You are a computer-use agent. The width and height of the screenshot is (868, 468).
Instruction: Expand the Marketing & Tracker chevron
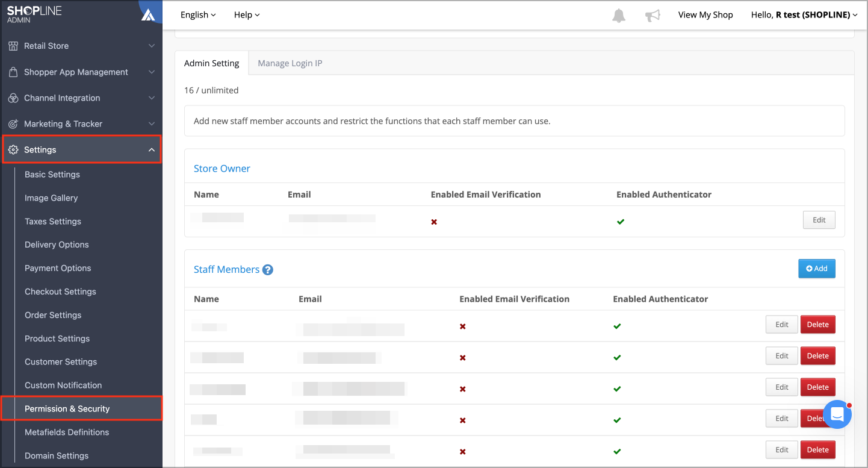[152, 123]
